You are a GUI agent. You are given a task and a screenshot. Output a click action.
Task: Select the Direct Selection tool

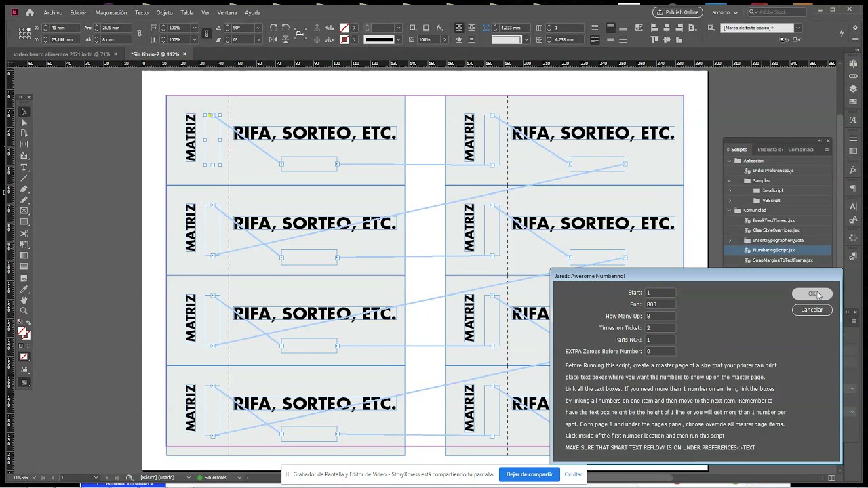point(24,123)
